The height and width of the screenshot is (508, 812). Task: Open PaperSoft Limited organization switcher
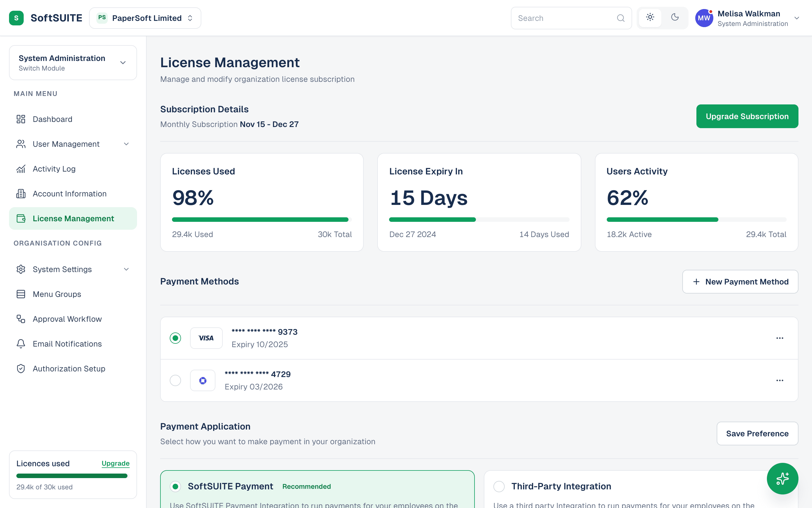145,18
